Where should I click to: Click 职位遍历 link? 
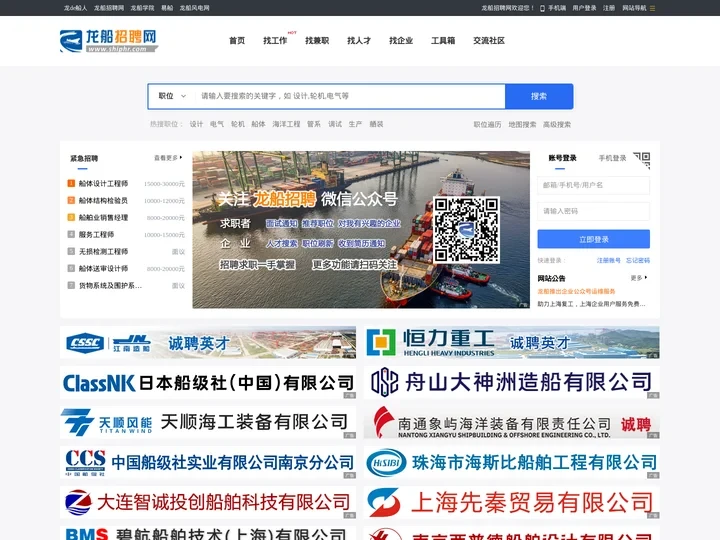[x=488, y=124]
